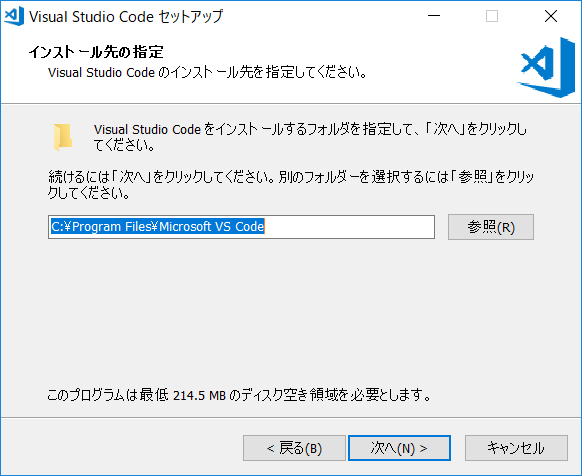
Task: Click the large VS Code logo in header
Action: pyautogui.click(x=546, y=67)
